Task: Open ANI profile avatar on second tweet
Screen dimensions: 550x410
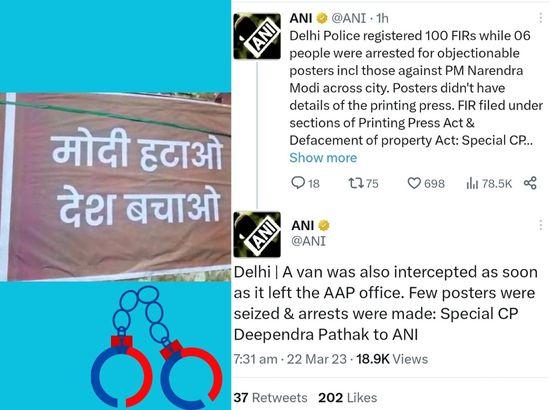Action: click(x=257, y=234)
